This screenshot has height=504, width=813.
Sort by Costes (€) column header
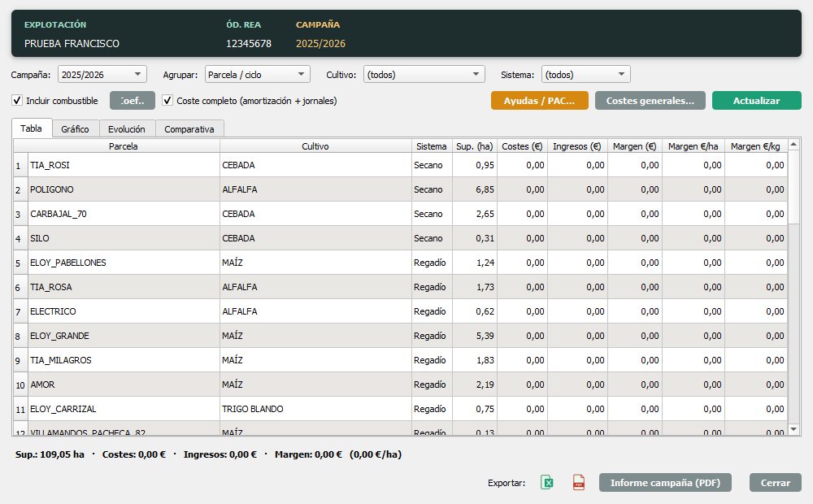(x=522, y=146)
